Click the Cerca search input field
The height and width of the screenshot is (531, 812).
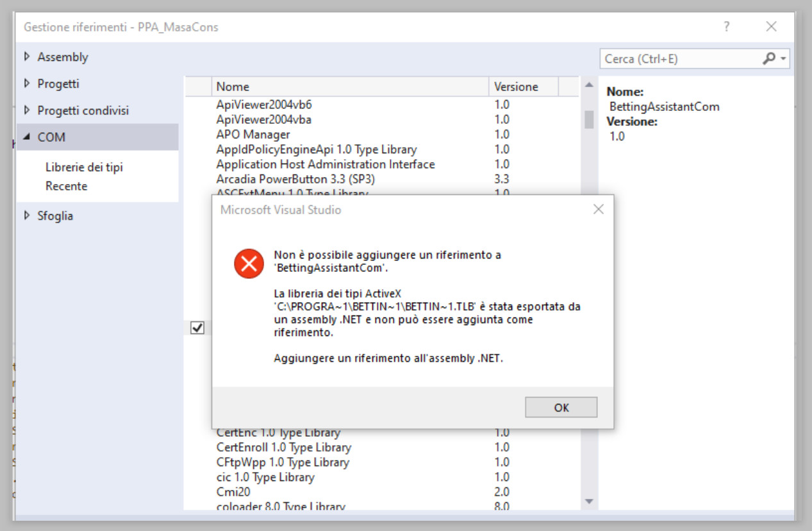pos(679,59)
